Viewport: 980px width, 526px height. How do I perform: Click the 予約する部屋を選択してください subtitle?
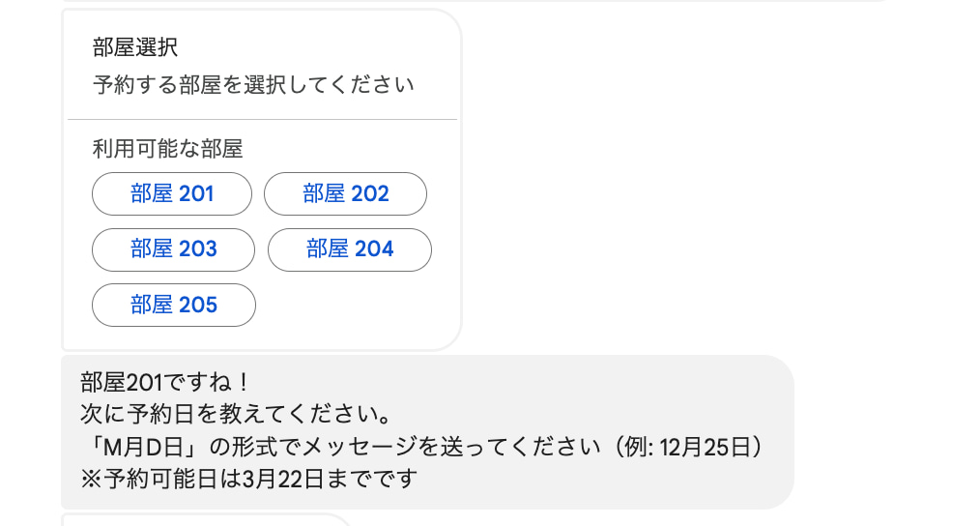point(253,85)
